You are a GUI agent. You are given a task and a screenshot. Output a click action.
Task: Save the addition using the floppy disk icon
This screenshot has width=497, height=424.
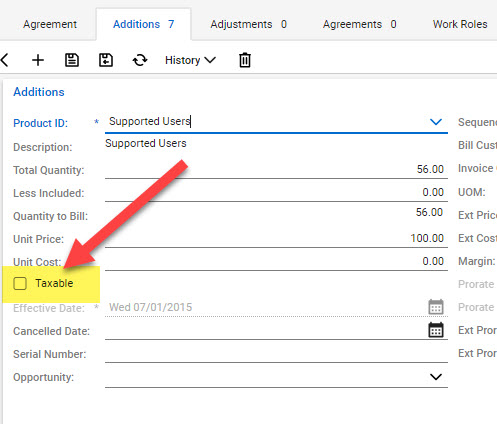click(x=72, y=60)
